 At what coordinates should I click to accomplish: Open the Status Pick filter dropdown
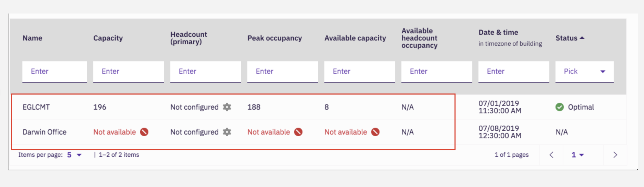(584, 72)
